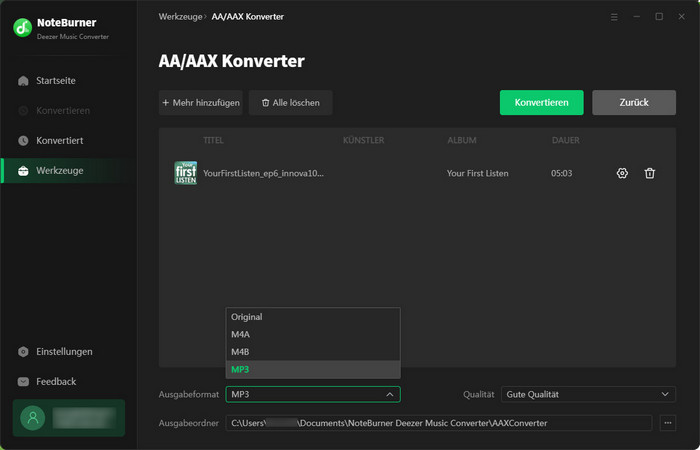Click the NoteBurner logo icon
The height and width of the screenshot is (450, 700).
tap(22, 28)
